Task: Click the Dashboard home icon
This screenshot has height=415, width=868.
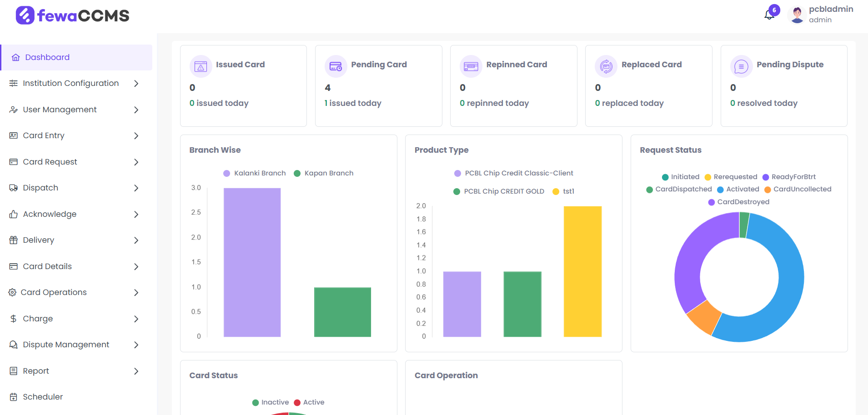Action: click(x=16, y=57)
